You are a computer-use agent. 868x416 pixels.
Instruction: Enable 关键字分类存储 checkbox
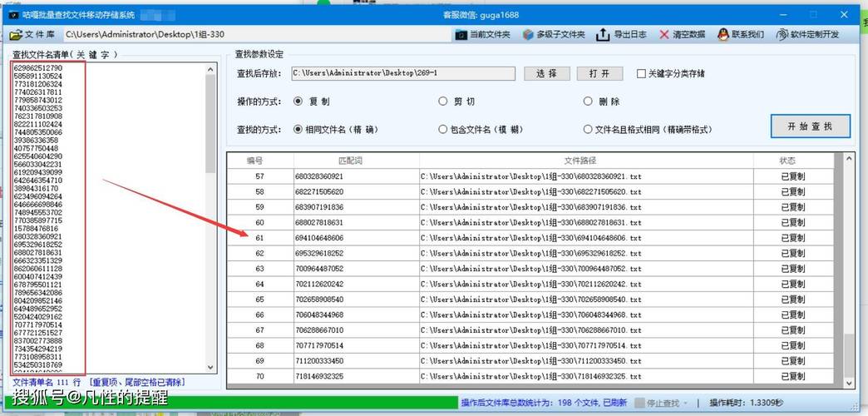click(642, 73)
